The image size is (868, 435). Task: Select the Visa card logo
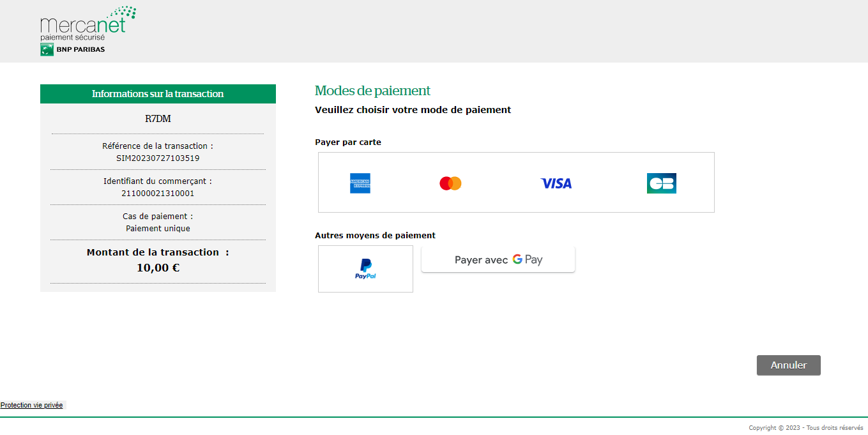point(556,183)
